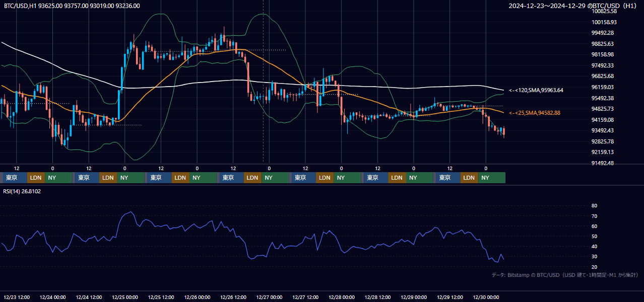Select the RSI scale value 40
Image resolution: width=644 pixels, height=302 pixels.
coord(595,246)
